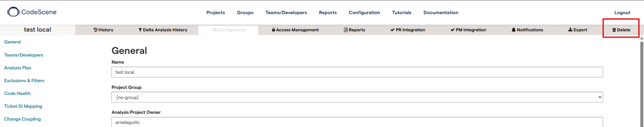The image size is (644, 127).
Task: Open the Tutorials page
Action: [x=402, y=12]
